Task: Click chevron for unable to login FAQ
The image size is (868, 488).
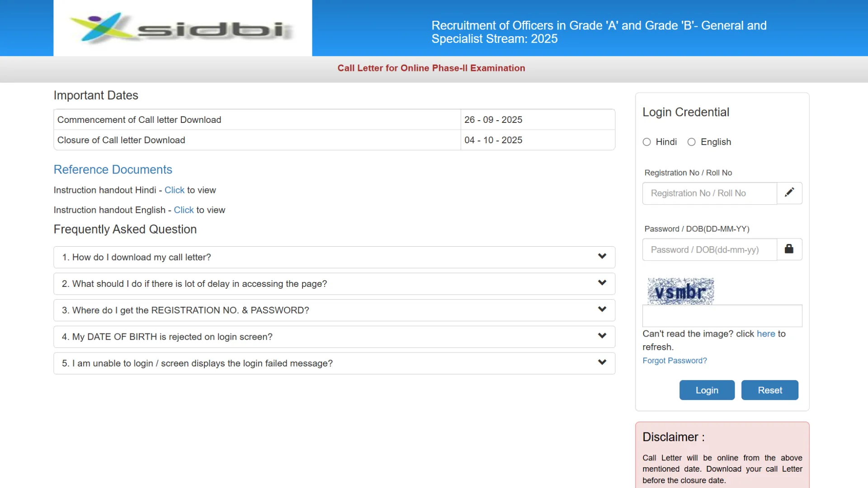Action: pos(602,362)
